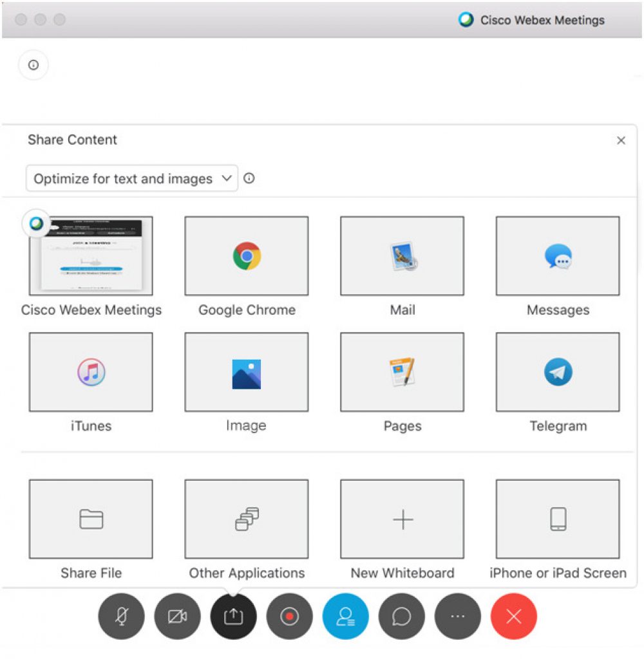Image resolution: width=644 pixels, height=659 pixels.
Task: Open meeting information circle icon
Action: tap(33, 65)
